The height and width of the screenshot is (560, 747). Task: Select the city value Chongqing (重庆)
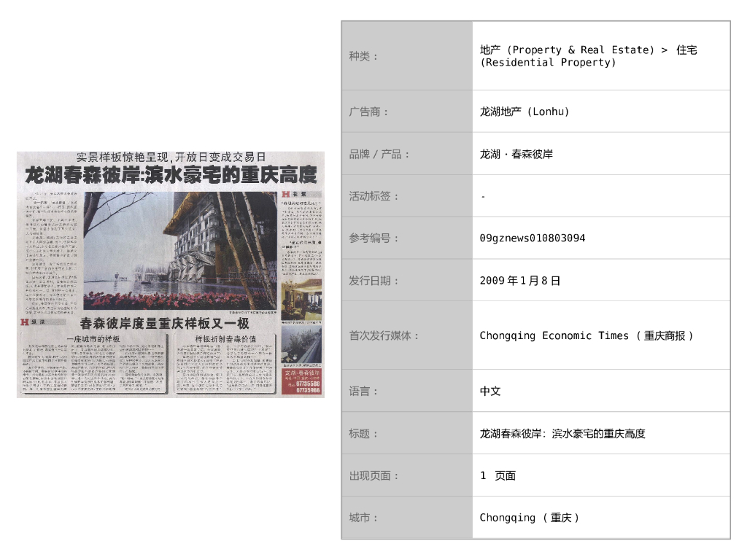530,518
